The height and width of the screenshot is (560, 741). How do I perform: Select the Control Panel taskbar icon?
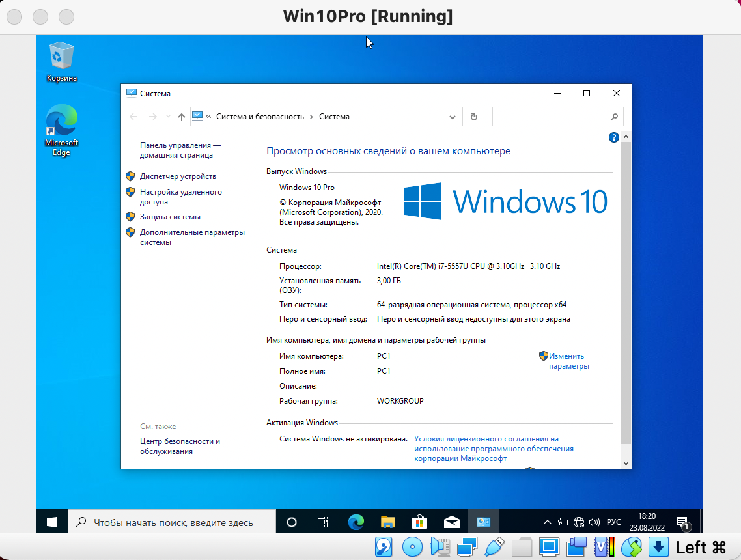pyautogui.click(x=483, y=522)
